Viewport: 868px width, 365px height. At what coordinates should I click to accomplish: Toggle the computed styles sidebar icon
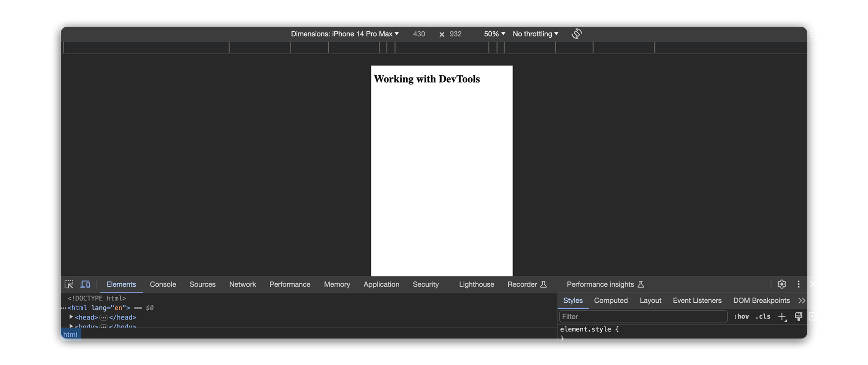(812, 317)
